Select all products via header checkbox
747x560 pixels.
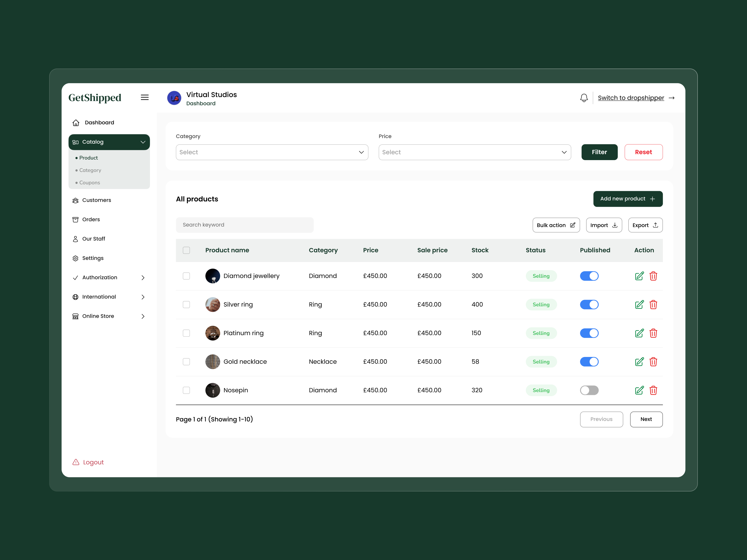coord(187,250)
